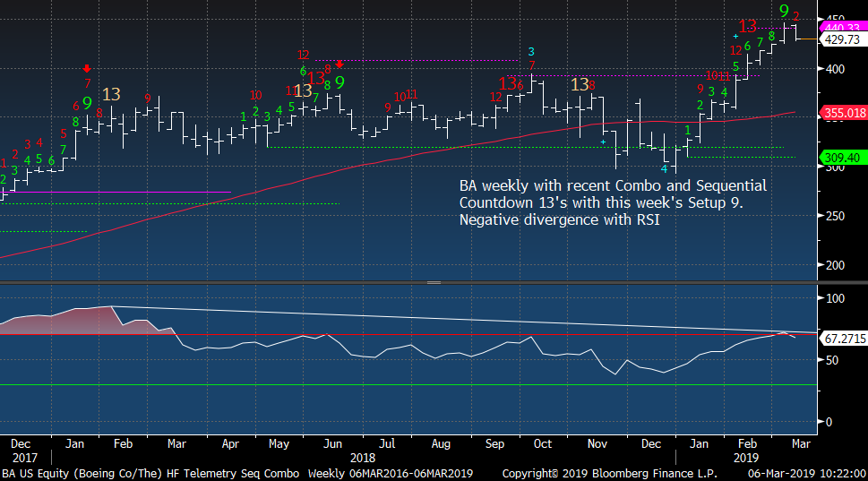The width and height of the screenshot is (868, 481).
Task: Select the large green 9 at chart top
Action: click(x=783, y=11)
